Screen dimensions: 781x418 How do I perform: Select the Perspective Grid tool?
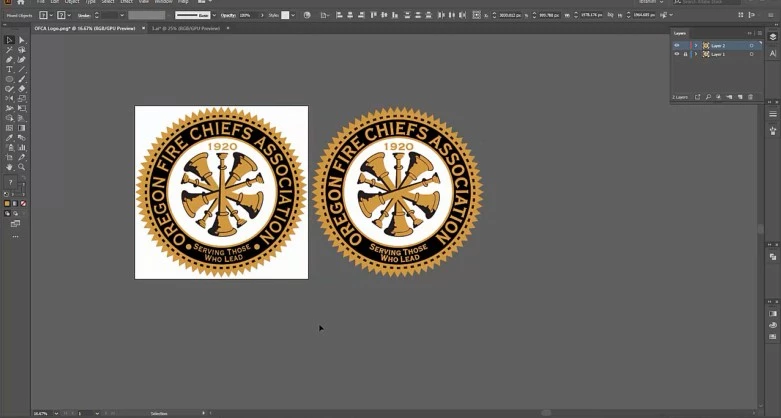21,118
